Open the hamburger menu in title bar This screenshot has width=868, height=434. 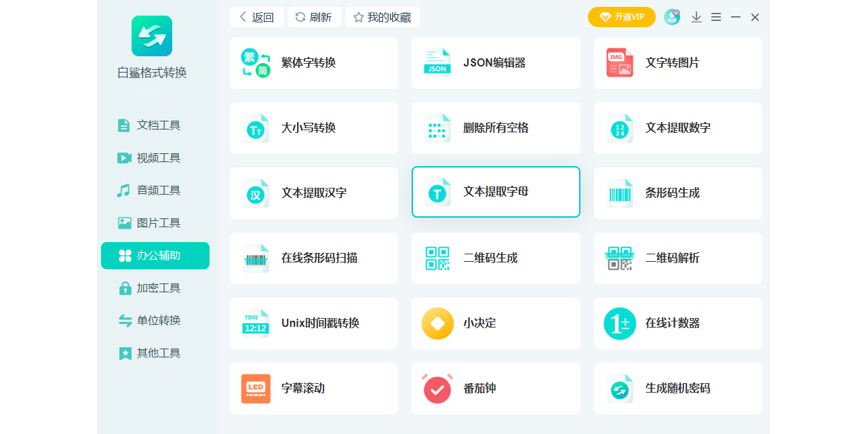716,17
